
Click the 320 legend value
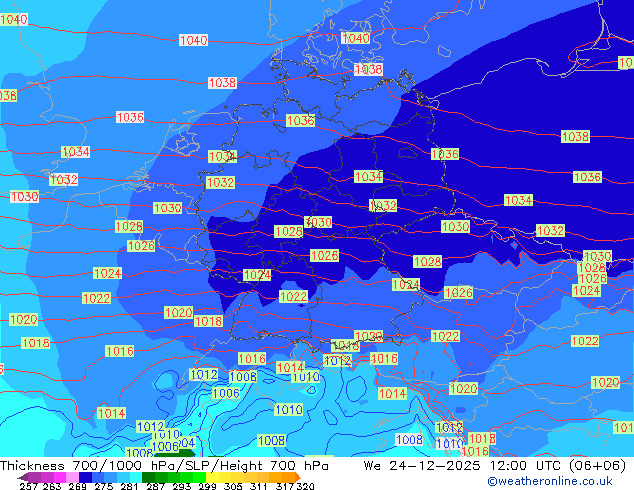point(306,486)
